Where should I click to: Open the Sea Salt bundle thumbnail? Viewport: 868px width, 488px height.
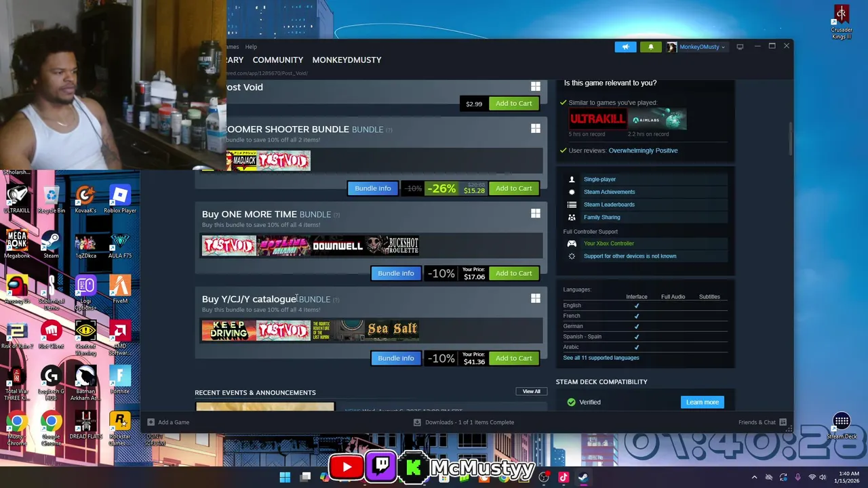[392, 330]
